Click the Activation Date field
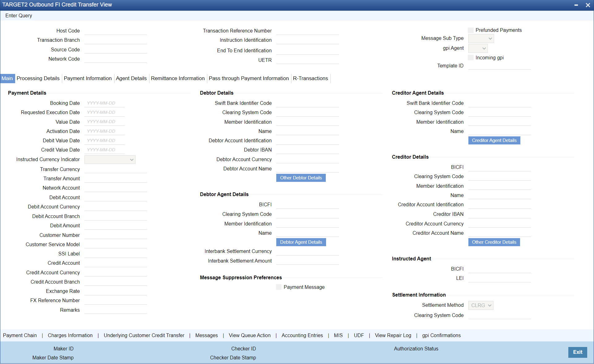Screen dimensions: 594x364 click(105, 131)
